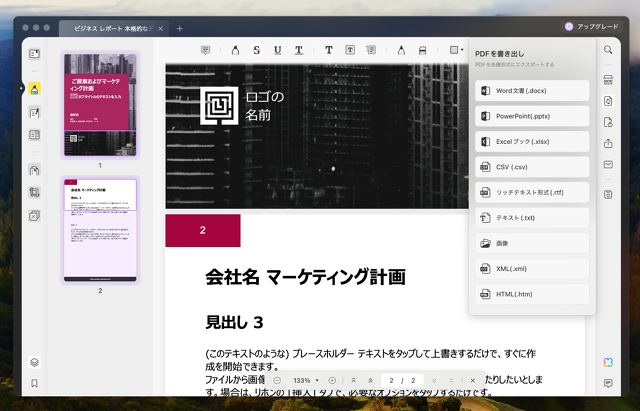Open the UPDF AI assistant icon
640x411 pixels.
click(608, 362)
